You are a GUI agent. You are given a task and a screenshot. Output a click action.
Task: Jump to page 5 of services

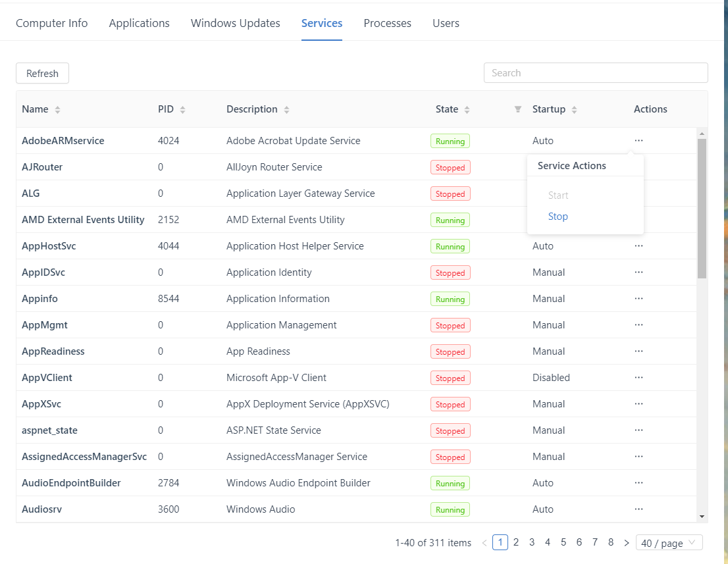[563, 542]
